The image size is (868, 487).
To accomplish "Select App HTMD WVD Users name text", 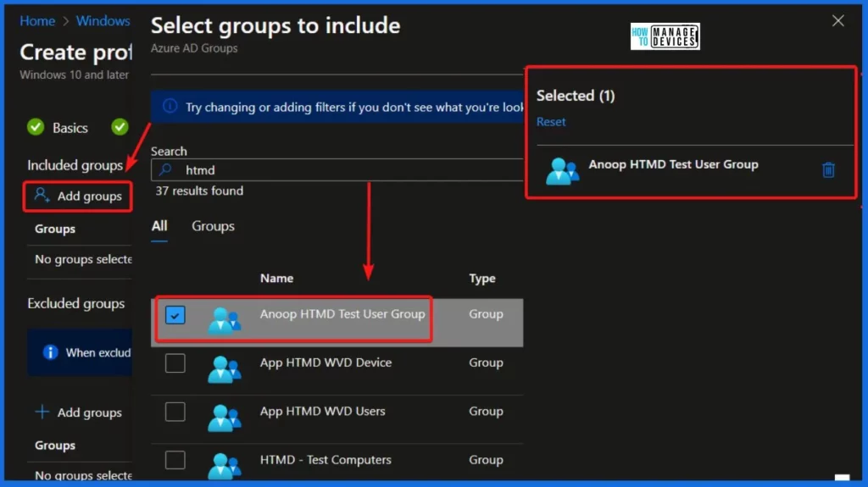I will pyautogui.click(x=323, y=411).
